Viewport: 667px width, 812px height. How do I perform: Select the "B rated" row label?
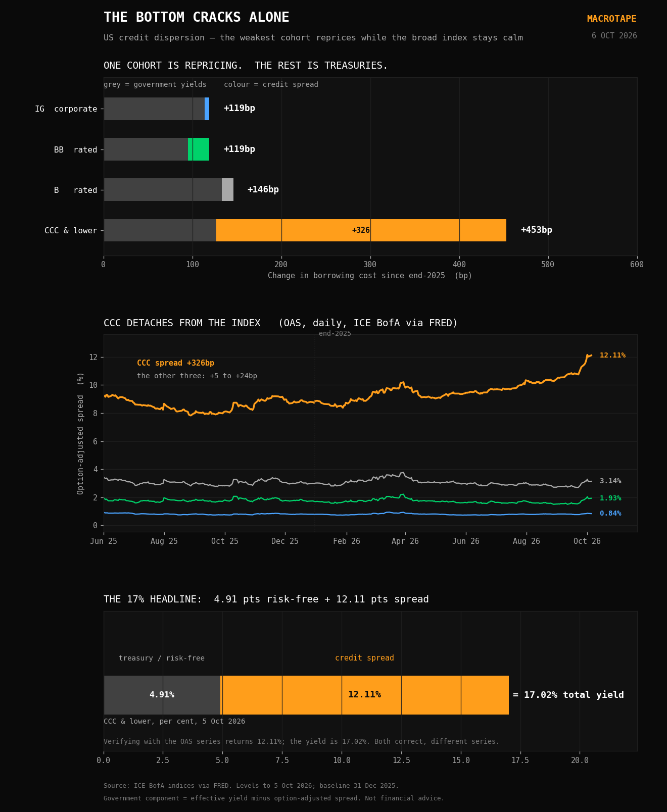(x=76, y=190)
